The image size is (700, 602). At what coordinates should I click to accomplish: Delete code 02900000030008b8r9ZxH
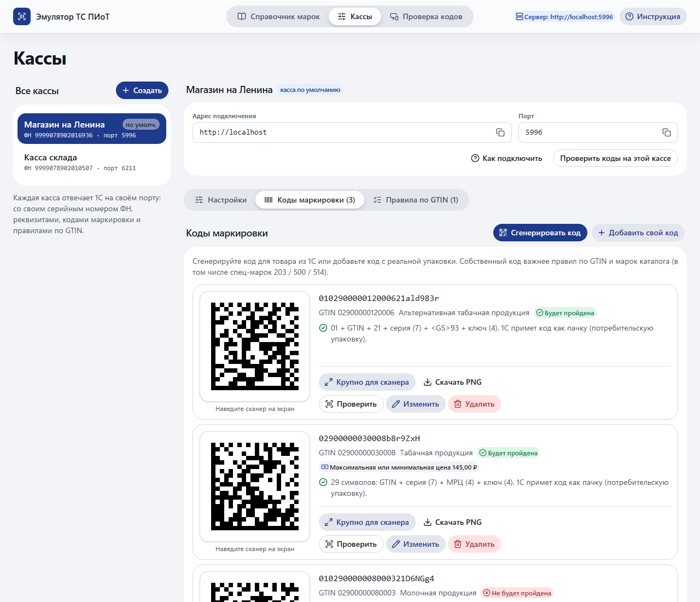[x=474, y=544]
